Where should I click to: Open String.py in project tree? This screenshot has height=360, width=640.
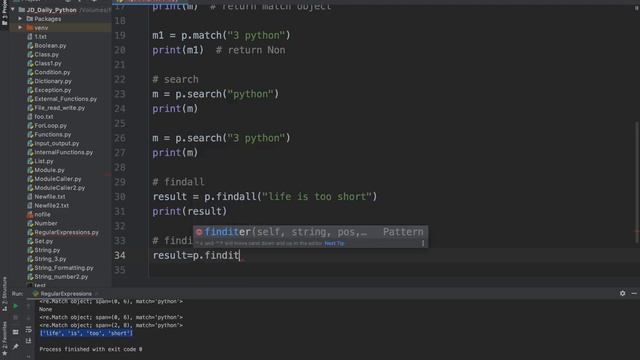(x=44, y=250)
